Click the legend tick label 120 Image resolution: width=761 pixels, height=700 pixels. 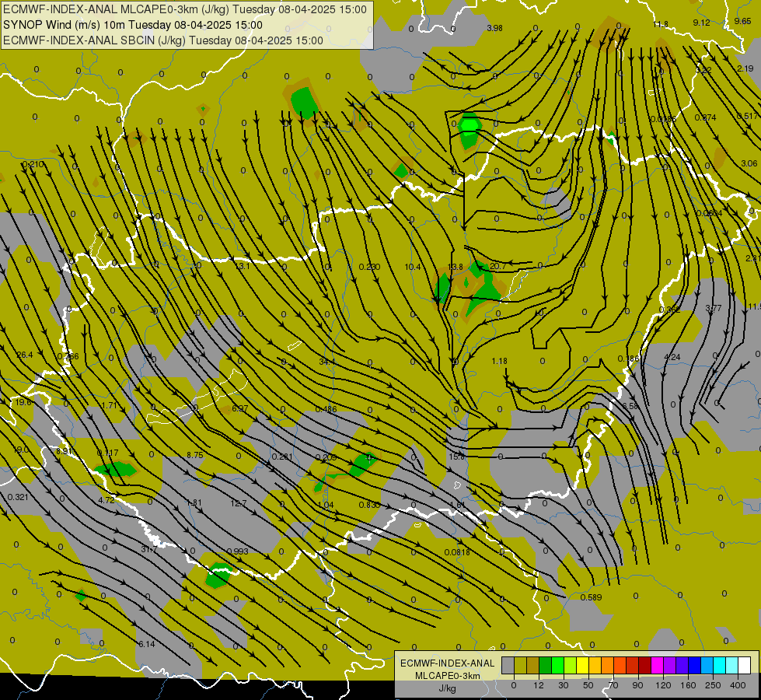[663, 685]
